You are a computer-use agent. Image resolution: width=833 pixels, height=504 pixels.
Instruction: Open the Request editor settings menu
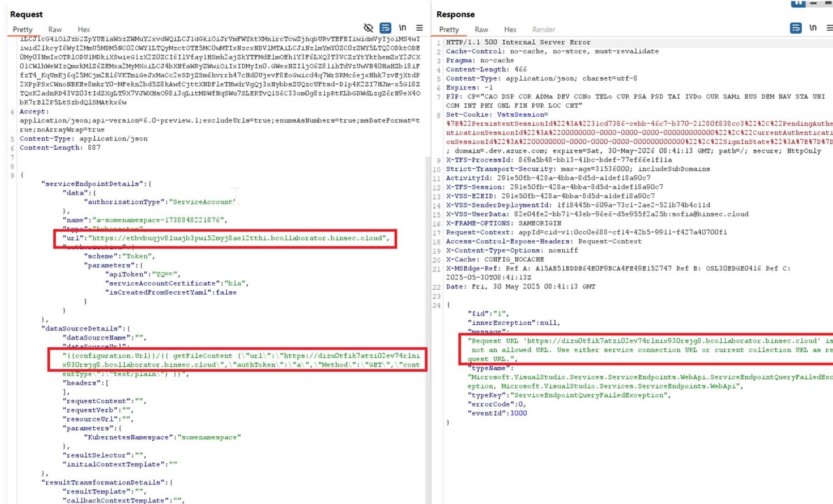(x=418, y=28)
